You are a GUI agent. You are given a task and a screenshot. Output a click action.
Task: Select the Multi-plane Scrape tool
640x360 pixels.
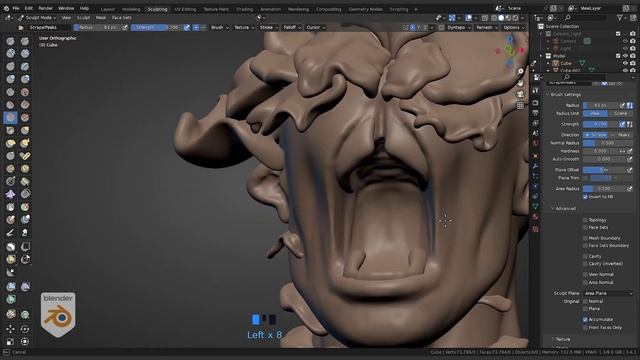(x=25, y=118)
